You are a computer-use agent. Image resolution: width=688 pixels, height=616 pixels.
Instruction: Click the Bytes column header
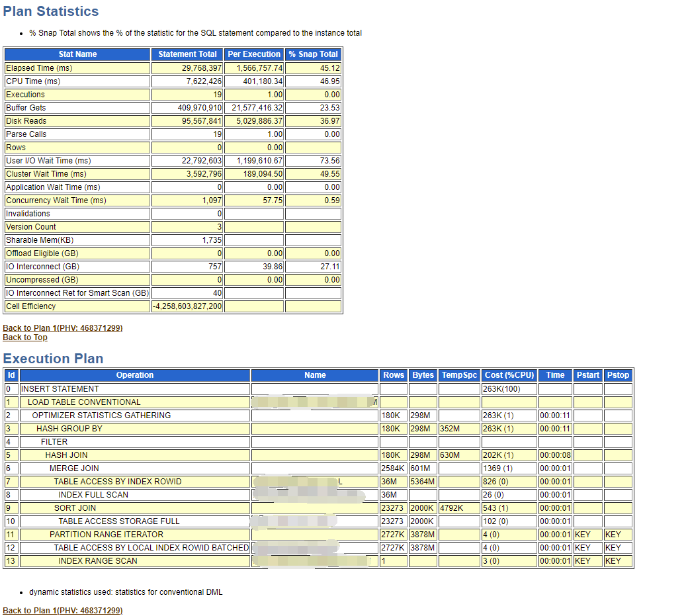click(423, 375)
